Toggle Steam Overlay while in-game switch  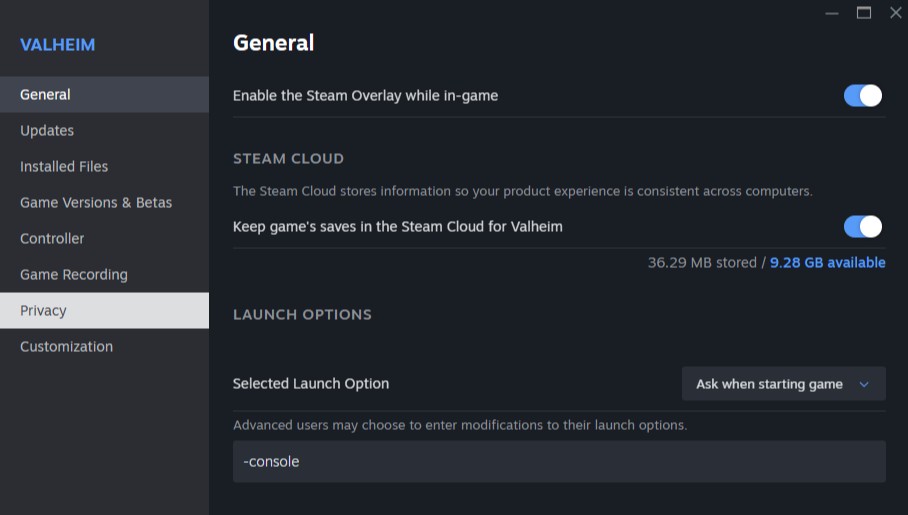tap(862, 96)
